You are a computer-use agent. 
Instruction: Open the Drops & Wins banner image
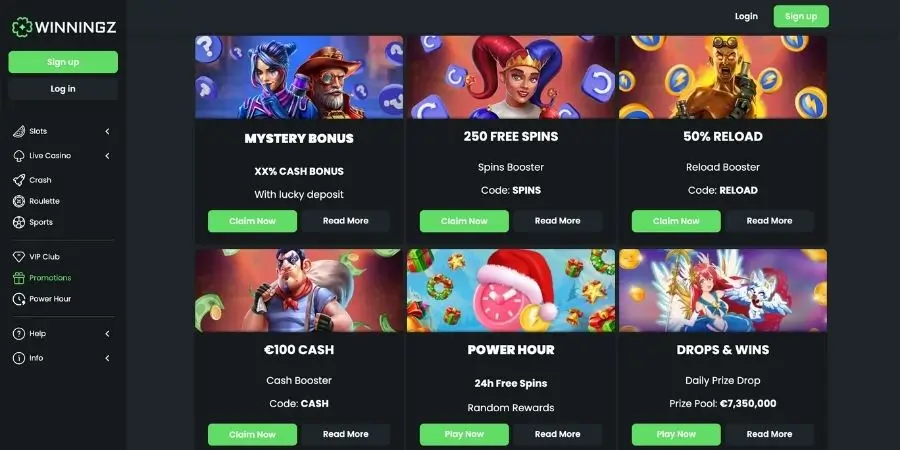pyautogui.click(x=723, y=290)
